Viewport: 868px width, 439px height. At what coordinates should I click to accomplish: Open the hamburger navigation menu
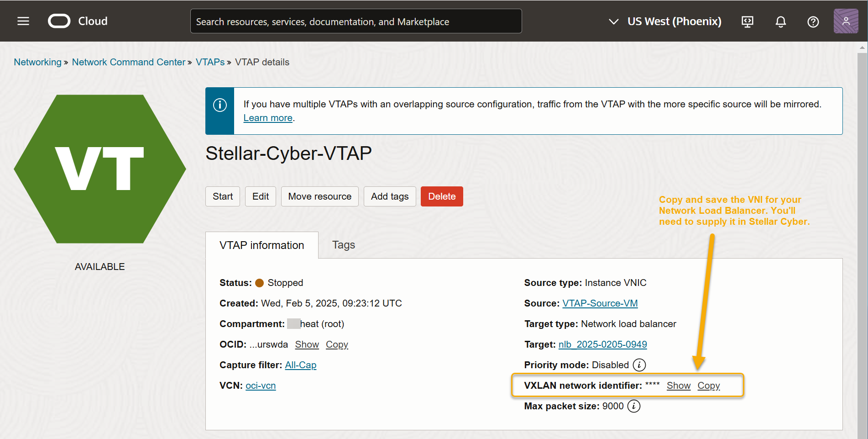pyautogui.click(x=23, y=21)
